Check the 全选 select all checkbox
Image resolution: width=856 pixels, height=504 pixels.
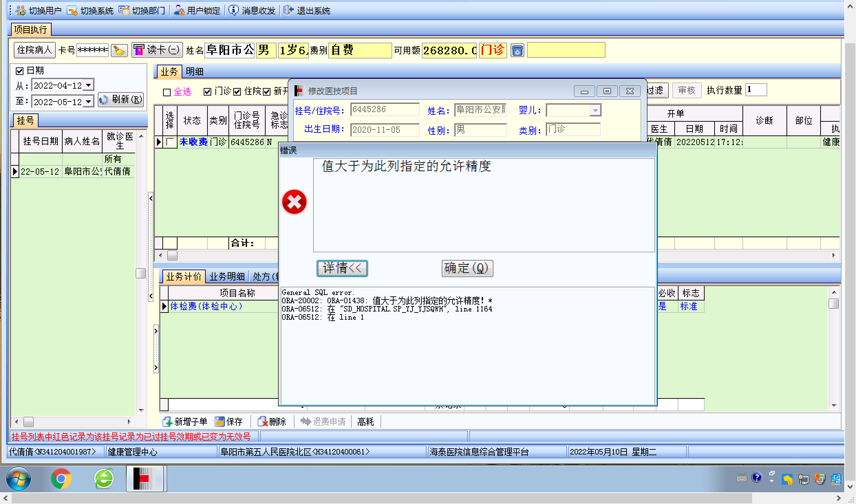point(167,92)
